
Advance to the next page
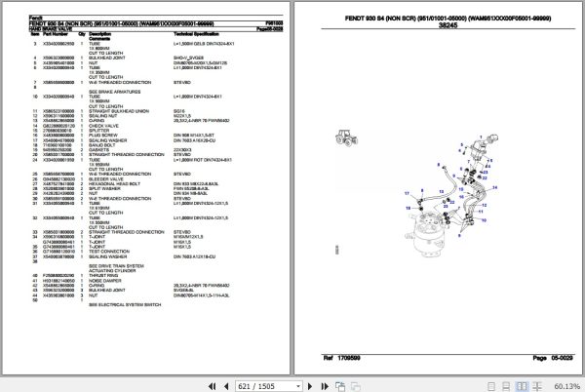point(310,386)
